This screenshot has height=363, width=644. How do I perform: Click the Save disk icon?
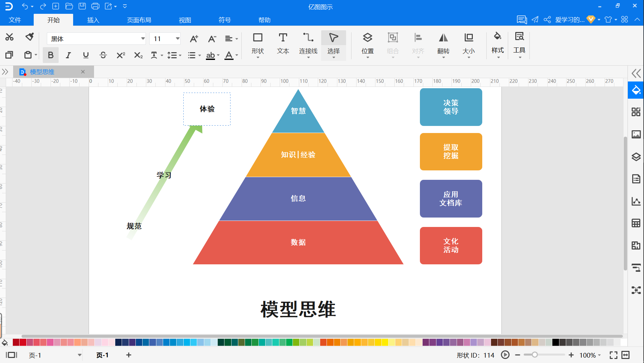[82, 6]
